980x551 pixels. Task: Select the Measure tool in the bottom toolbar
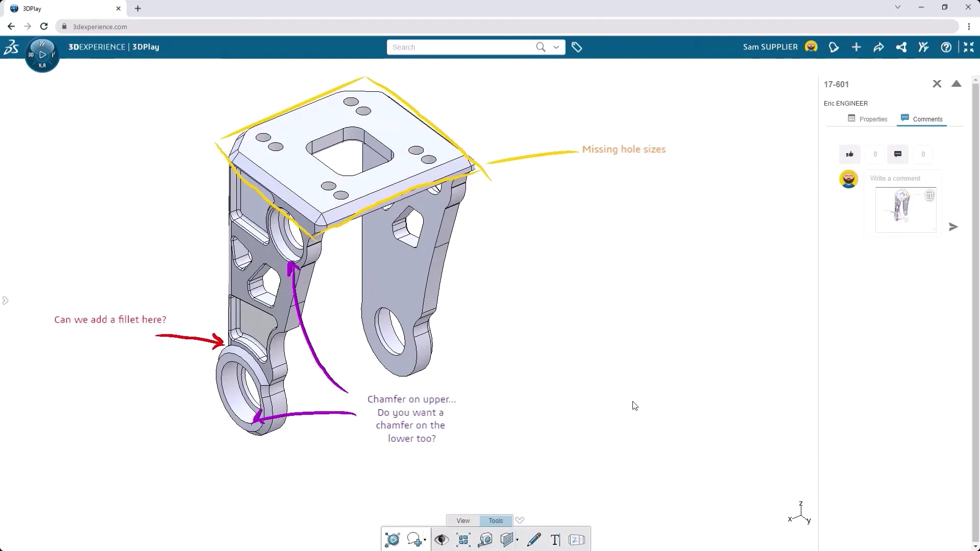(485, 540)
